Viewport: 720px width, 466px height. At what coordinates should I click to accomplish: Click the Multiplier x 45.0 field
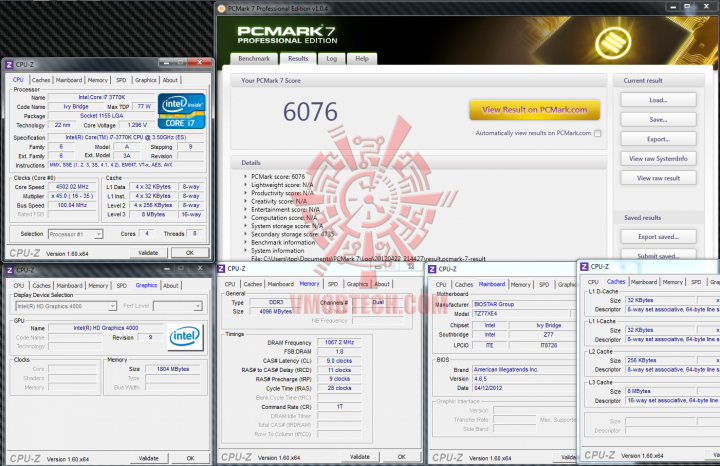point(72,196)
